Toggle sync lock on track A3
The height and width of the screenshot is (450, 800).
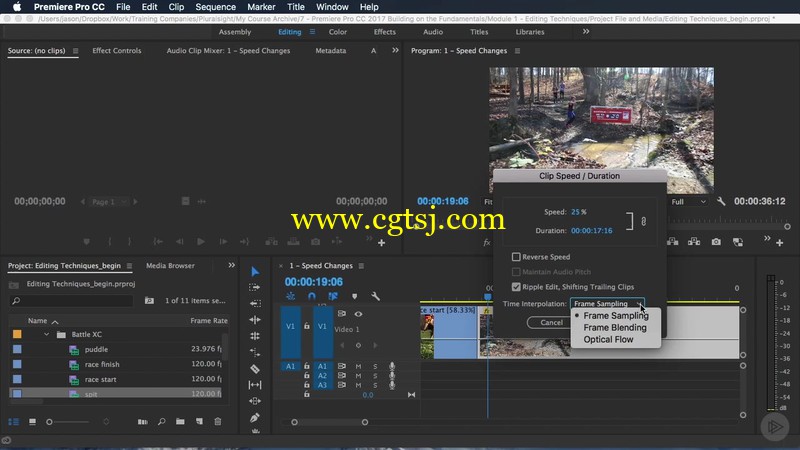(x=341, y=385)
